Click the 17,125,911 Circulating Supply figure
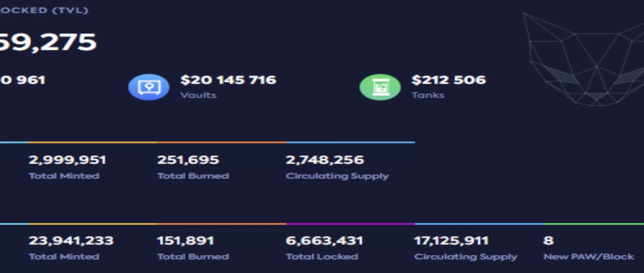Viewport: 644px width, 273px height. click(x=451, y=240)
